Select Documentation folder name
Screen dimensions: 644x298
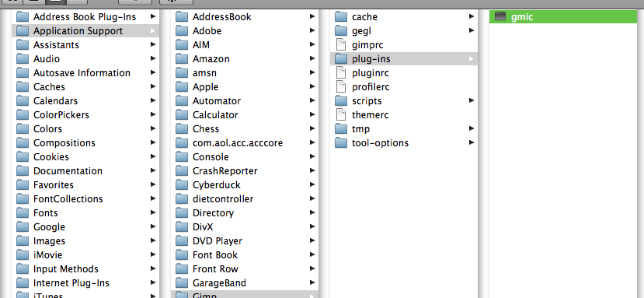coord(68,171)
